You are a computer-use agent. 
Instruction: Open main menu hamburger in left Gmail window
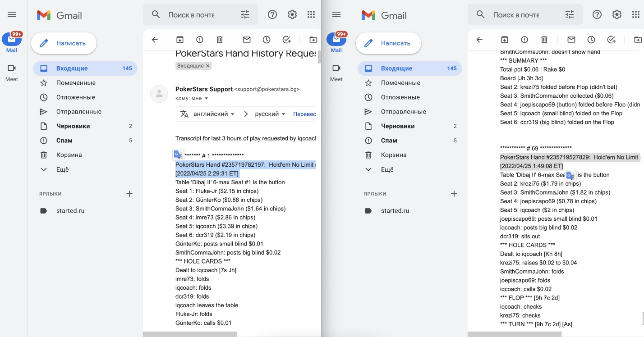pyautogui.click(x=12, y=14)
